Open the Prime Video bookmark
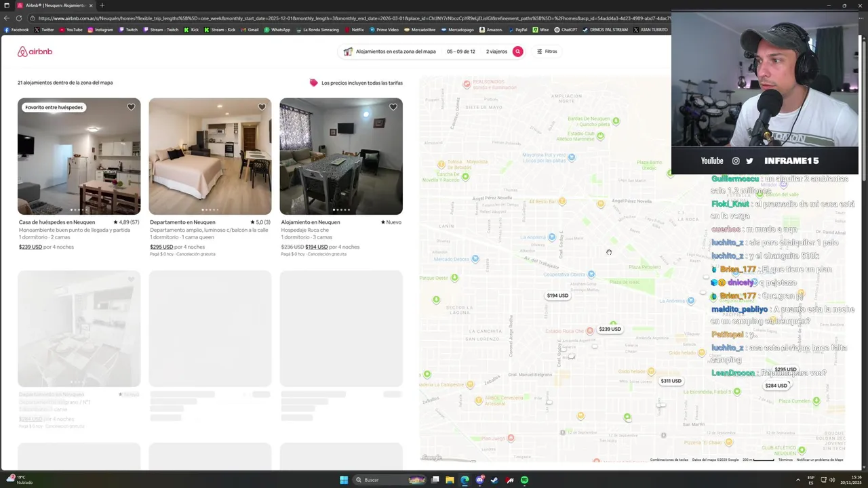The height and width of the screenshot is (488, 868). click(x=384, y=30)
